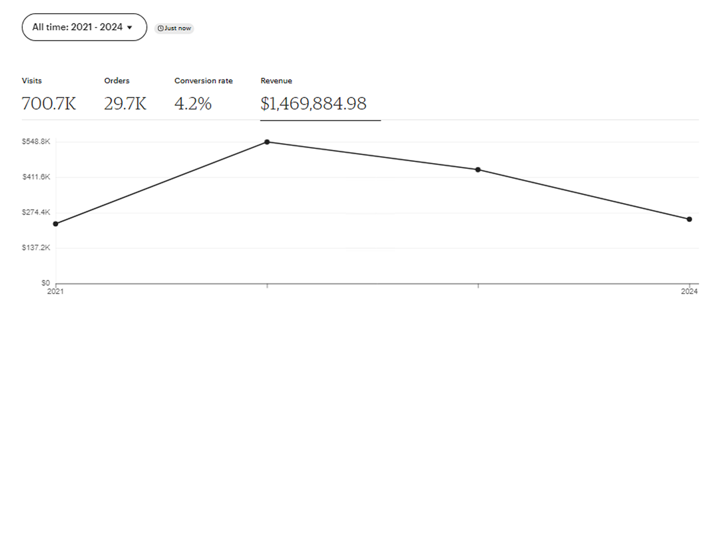
Task: Click the $137.2K y-axis label
Action: click(x=36, y=248)
